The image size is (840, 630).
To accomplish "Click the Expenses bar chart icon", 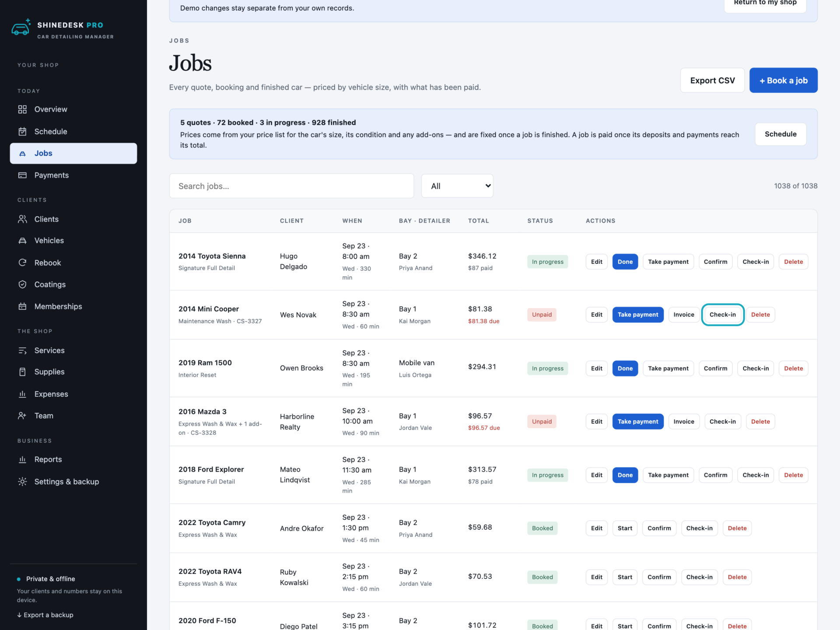I will [x=22, y=394].
